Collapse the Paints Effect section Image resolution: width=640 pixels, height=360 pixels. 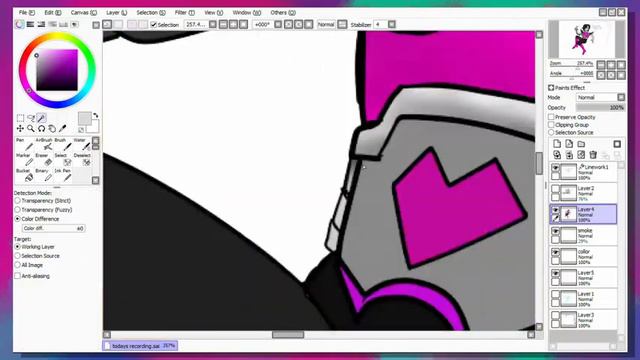pos(551,88)
